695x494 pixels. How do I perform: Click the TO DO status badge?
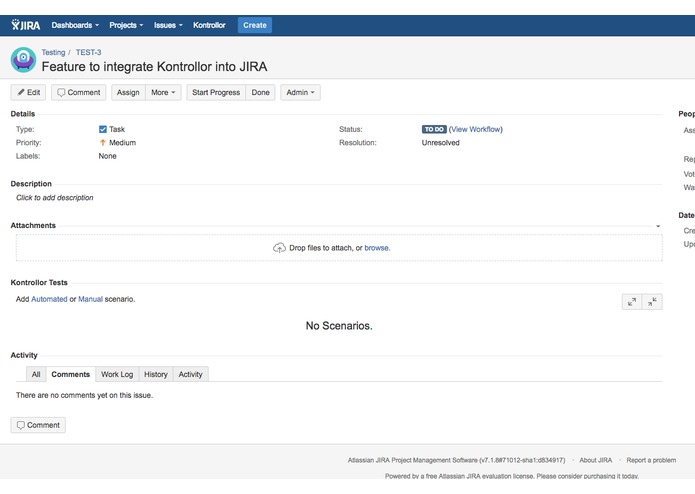coord(434,129)
